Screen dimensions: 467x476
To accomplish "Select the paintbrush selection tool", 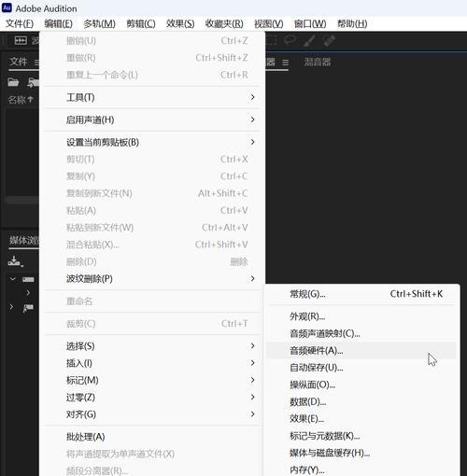I will click(309, 40).
